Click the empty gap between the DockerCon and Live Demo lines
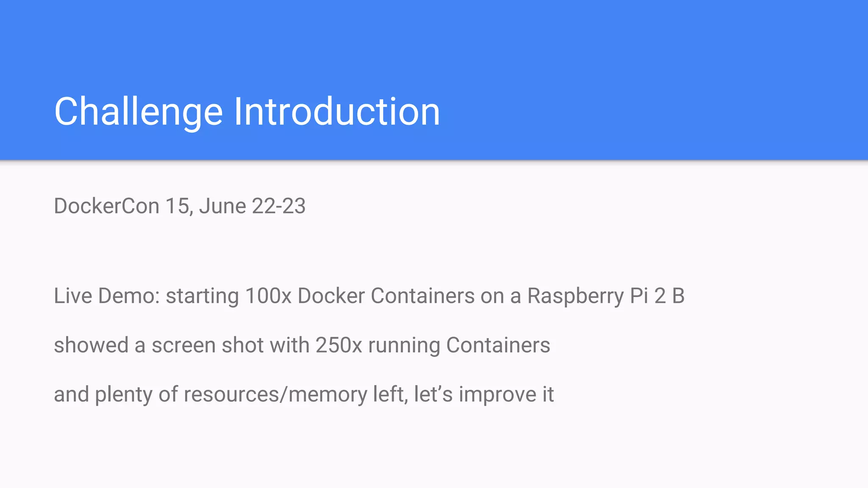868x488 pixels. pyautogui.click(x=434, y=252)
